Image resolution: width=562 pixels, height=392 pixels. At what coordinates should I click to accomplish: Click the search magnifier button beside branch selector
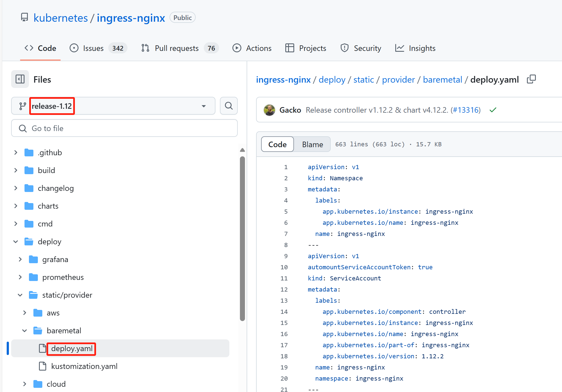(229, 106)
